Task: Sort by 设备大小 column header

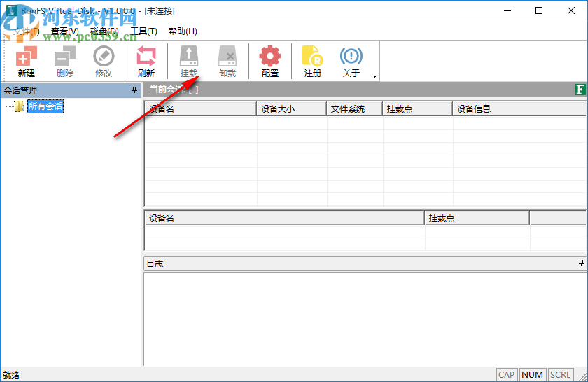Action: tap(292, 108)
